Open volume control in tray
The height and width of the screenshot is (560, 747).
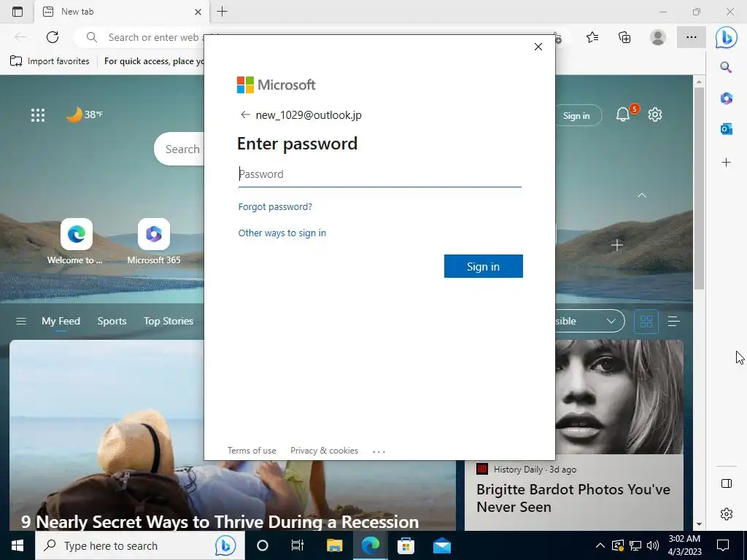click(x=653, y=545)
